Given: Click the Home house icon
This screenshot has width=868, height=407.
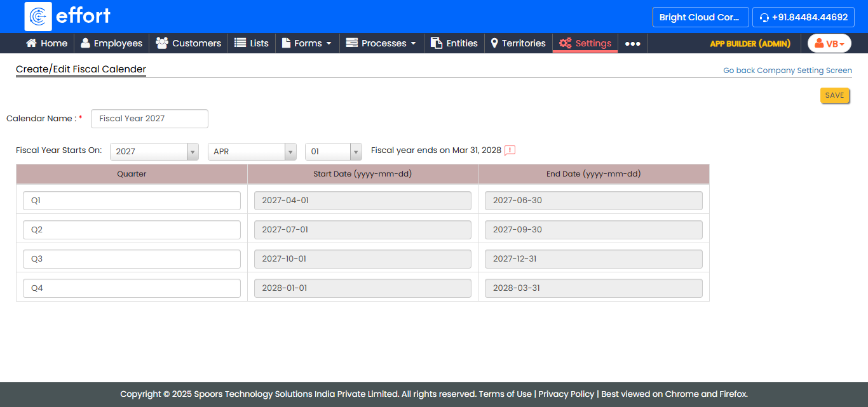Looking at the screenshot, I should [31, 43].
